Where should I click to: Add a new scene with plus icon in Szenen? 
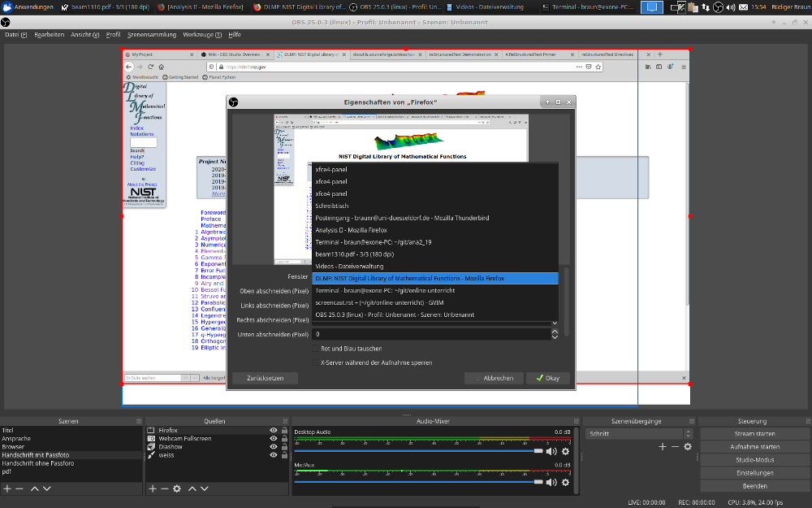coord(6,488)
